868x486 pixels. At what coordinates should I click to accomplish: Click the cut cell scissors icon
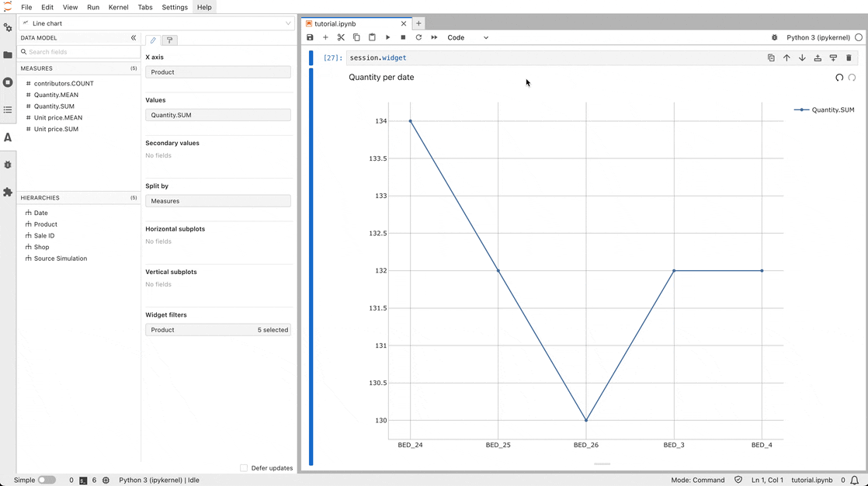coord(341,37)
